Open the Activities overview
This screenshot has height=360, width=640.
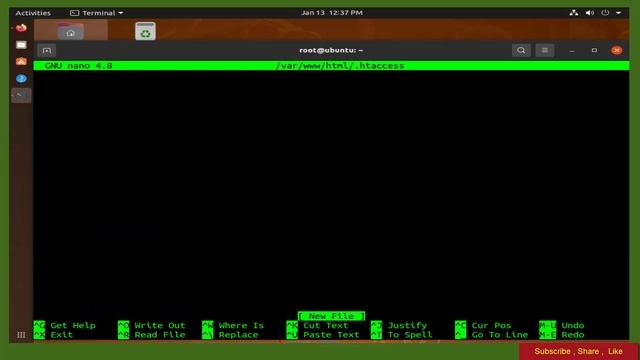(x=33, y=13)
